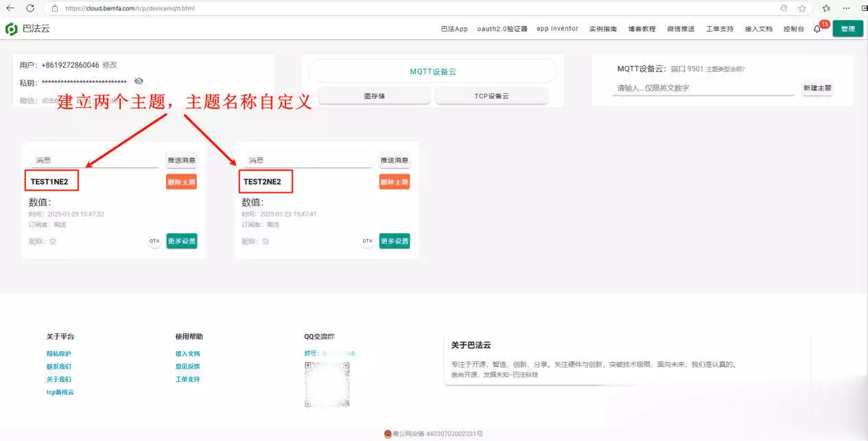
Task: Open the 联系我们 footer link
Action: [58, 366]
